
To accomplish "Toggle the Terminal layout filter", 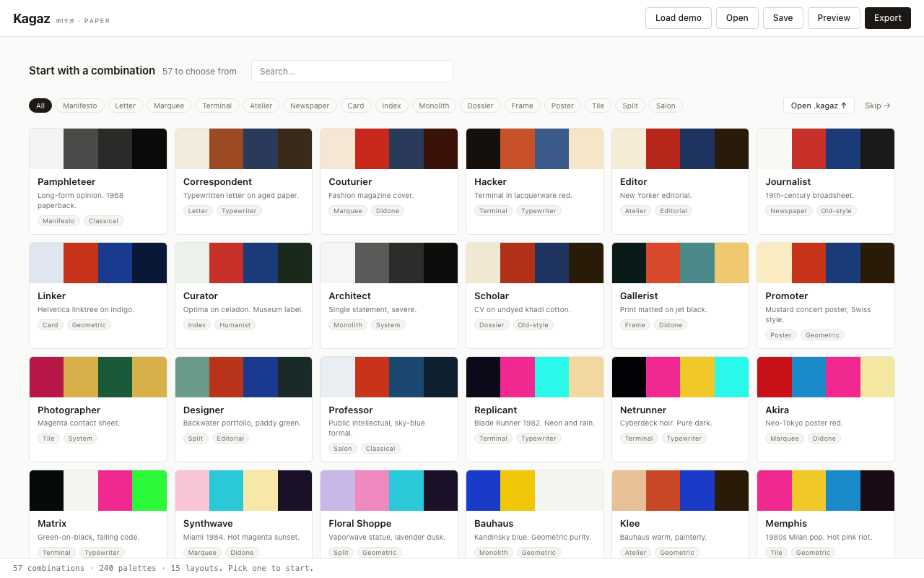I will (217, 105).
